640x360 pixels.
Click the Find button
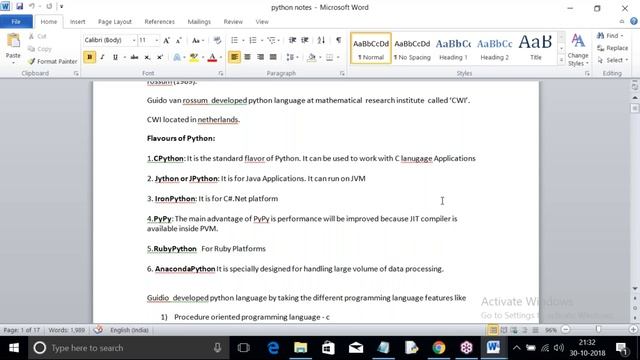click(x=611, y=36)
